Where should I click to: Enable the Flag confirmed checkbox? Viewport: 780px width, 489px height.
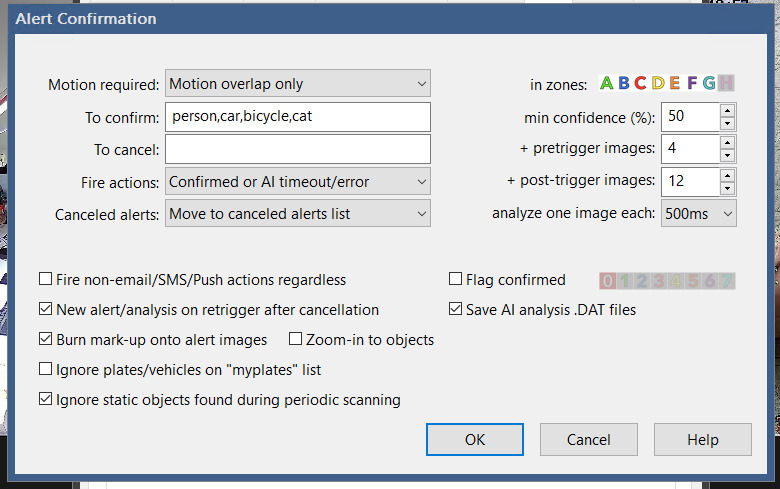(x=456, y=280)
